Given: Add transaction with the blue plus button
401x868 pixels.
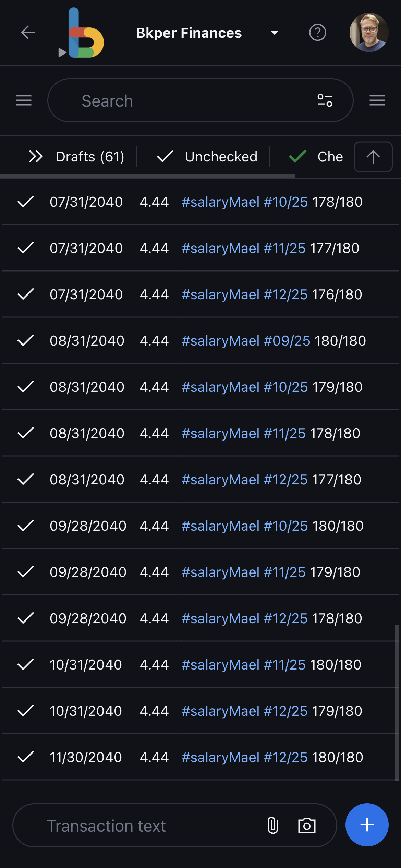Looking at the screenshot, I should 367,825.
